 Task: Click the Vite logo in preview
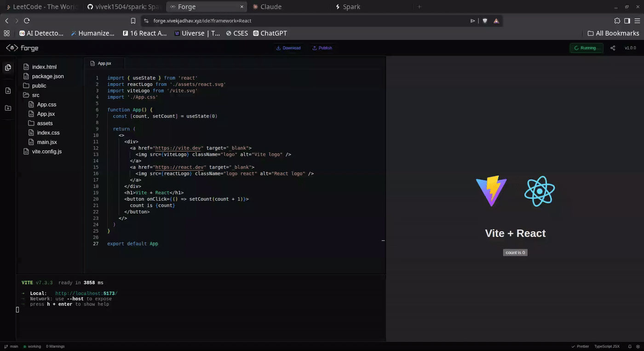click(491, 191)
